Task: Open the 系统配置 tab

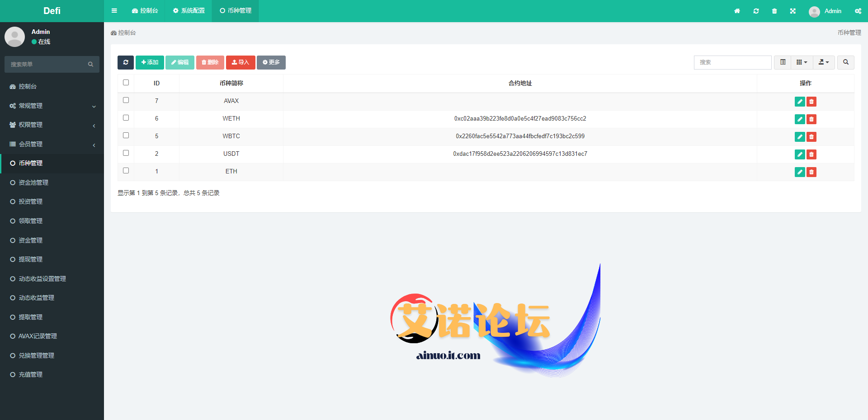Action: pyautogui.click(x=189, y=11)
